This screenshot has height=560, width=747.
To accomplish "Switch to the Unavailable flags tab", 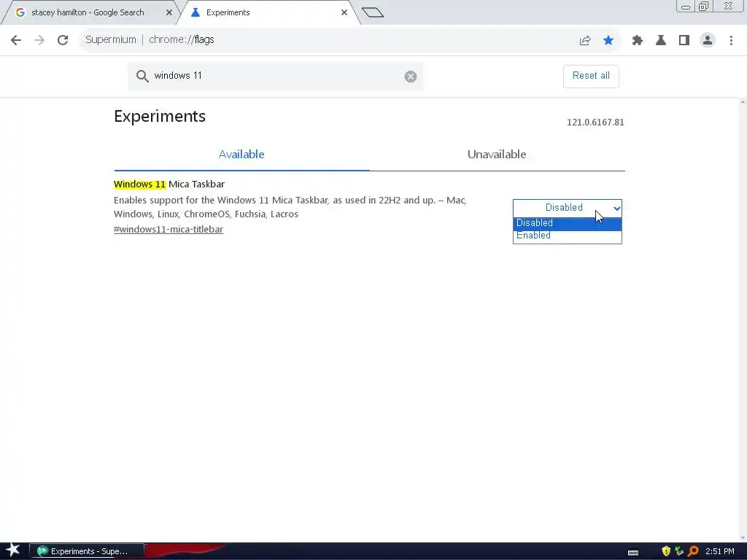I will (497, 155).
